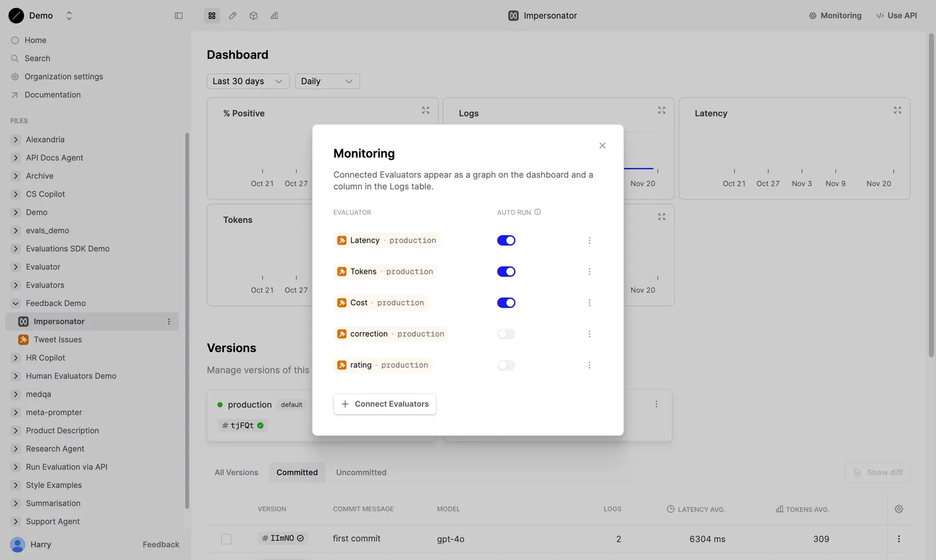Open the Last 30 days dropdown
The image size is (936, 560).
(x=248, y=81)
